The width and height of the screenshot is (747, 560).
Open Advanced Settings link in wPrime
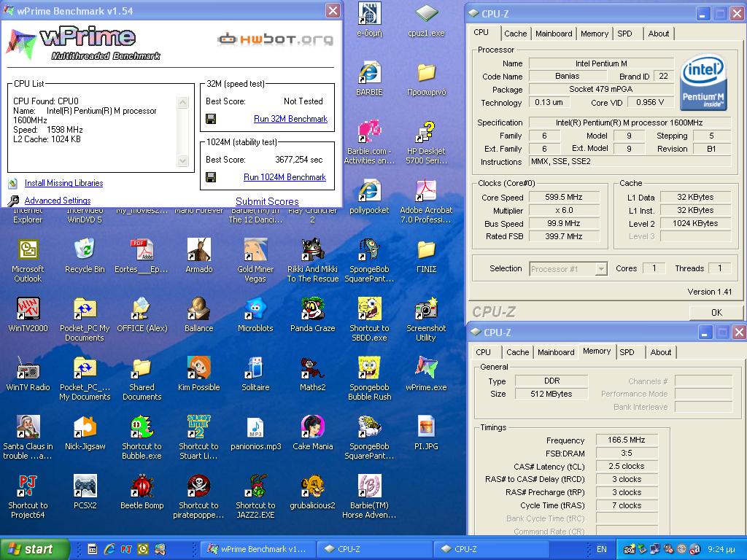point(58,201)
